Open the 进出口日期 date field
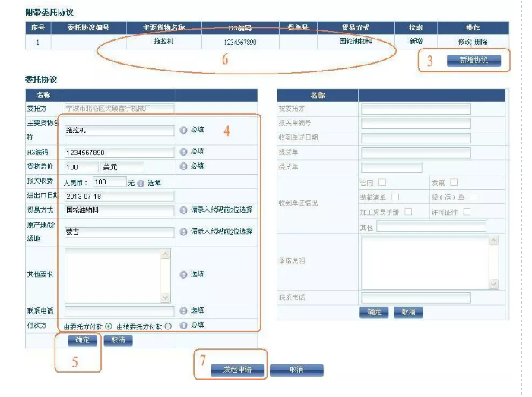This screenshot has width=532, height=397. click(119, 196)
